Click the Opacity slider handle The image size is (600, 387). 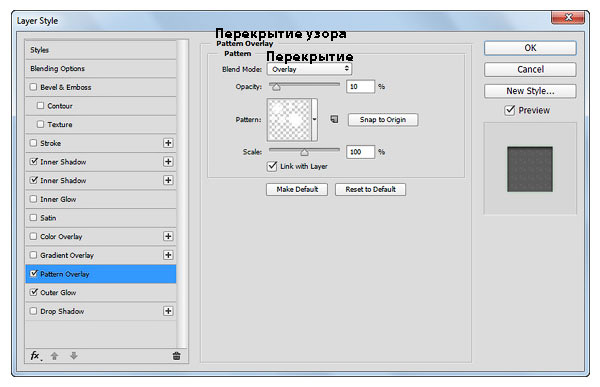[276, 87]
